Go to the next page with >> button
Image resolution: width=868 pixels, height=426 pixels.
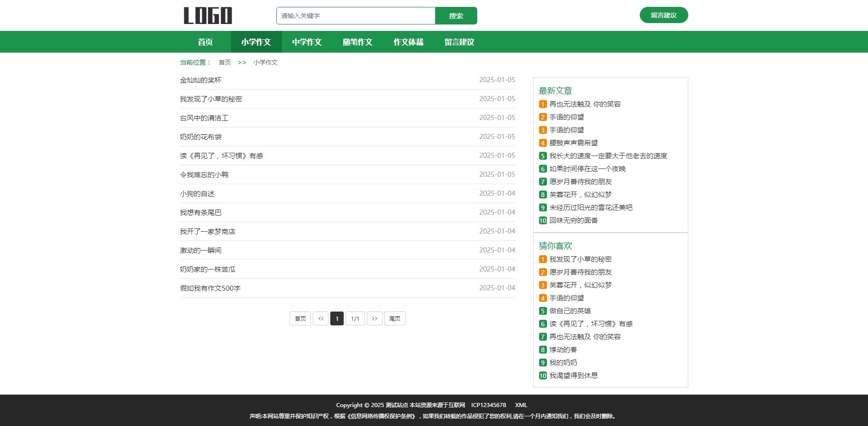coord(374,318)
